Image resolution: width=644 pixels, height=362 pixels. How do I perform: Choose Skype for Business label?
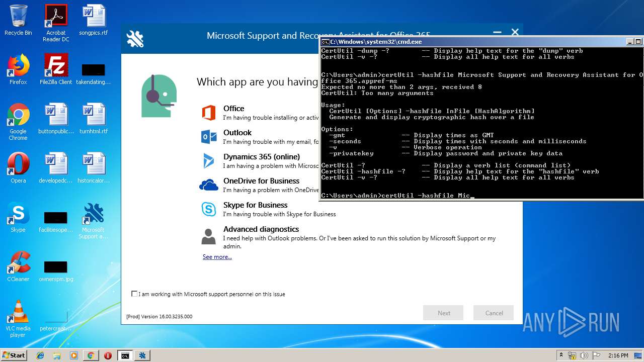pyautogui.click(x=256, y=205)
